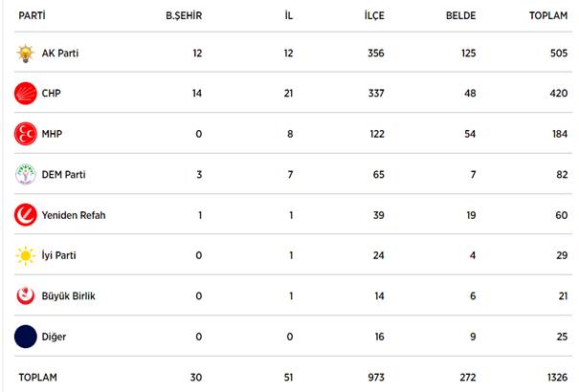Click the AK Parti light bulb logo
Image resolution: width=579 pixels, height=392 pixels.
pyautogui.click(x=26, y=54)
